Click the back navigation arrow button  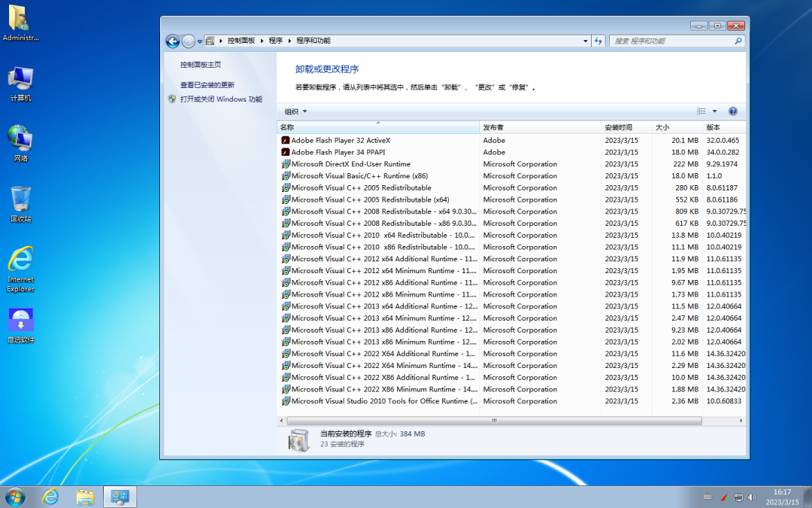173,41
